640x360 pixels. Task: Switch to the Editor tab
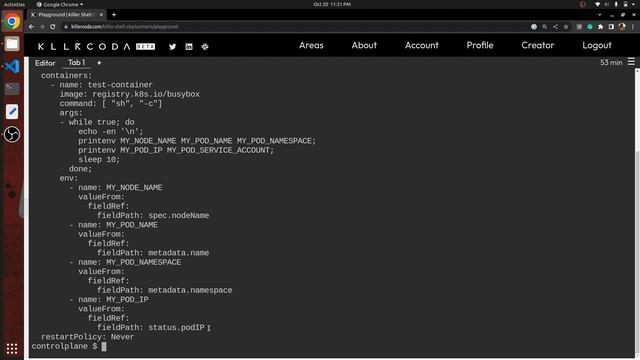click(45, 63)
